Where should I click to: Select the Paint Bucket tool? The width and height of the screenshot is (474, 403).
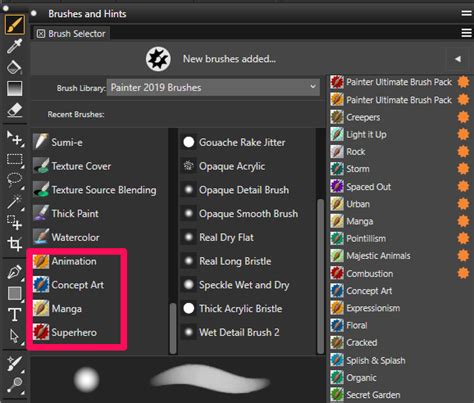(x=14, y=67)
